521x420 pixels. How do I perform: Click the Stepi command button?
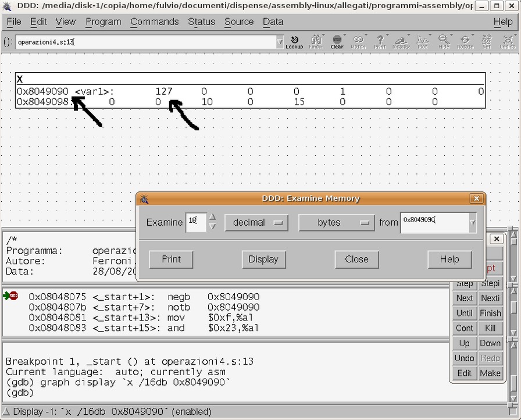pos(490,283)
